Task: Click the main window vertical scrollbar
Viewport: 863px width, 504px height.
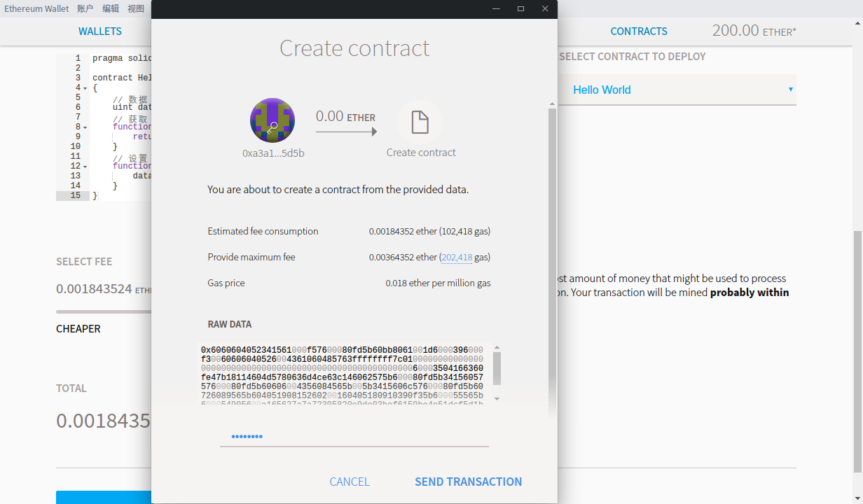Action: pos(858,350)
